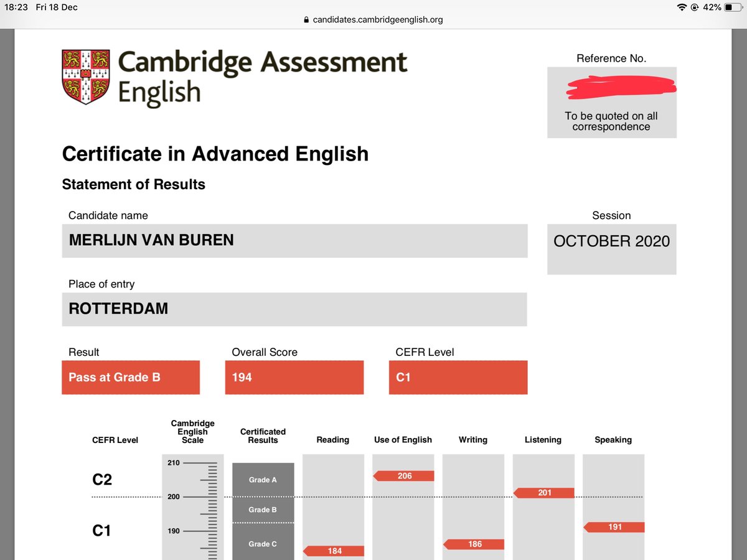
Task: Click the Grade A block in Certificated Results
Action: click(x=263, y=480)
